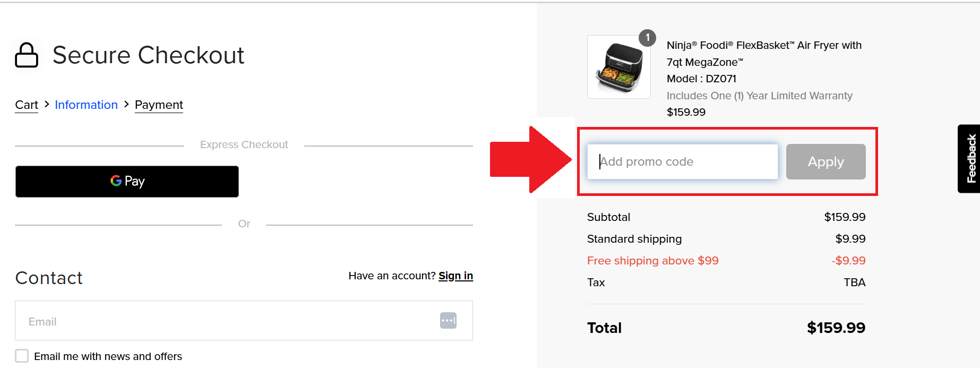Jump to the Payment breadcrumb step

click(159, 105)
